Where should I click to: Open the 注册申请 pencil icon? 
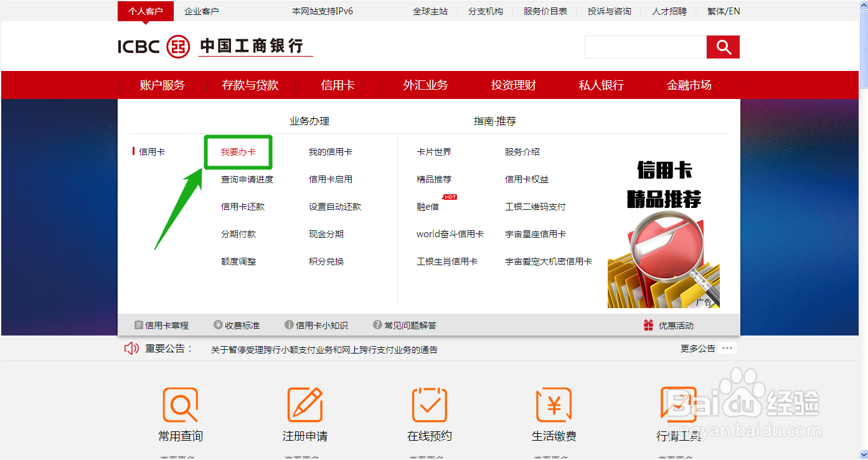[305, 405]
